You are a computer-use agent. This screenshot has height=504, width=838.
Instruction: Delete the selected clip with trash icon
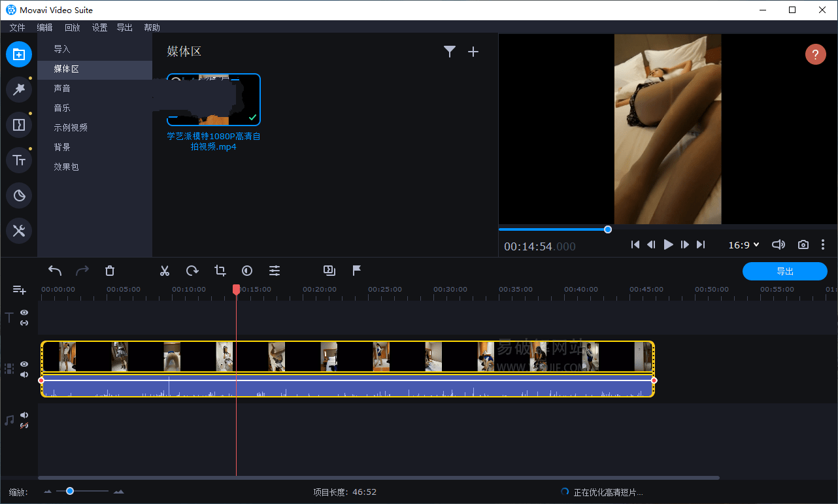(110, 271)
